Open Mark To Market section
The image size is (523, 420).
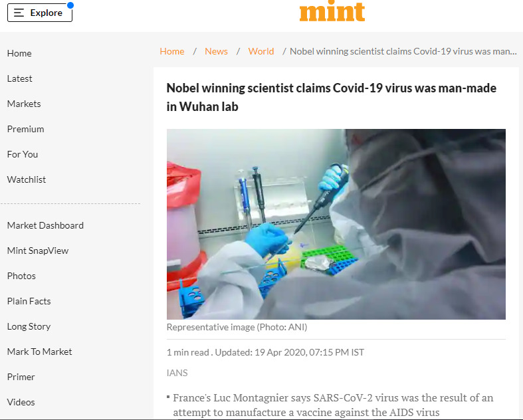tap(40, 352)
